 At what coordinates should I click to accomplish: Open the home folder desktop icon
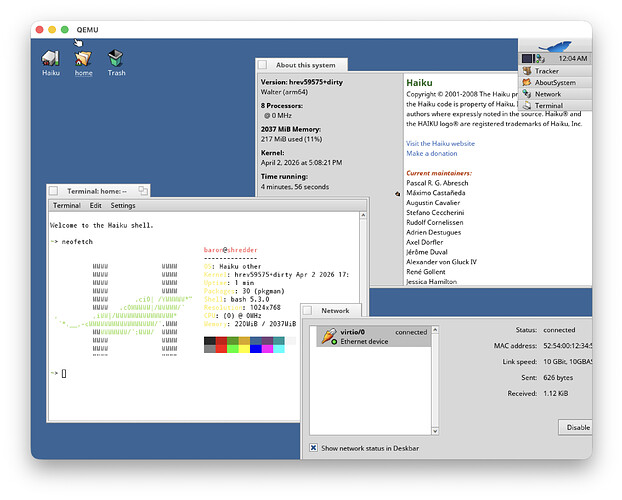tap(83, 59)
